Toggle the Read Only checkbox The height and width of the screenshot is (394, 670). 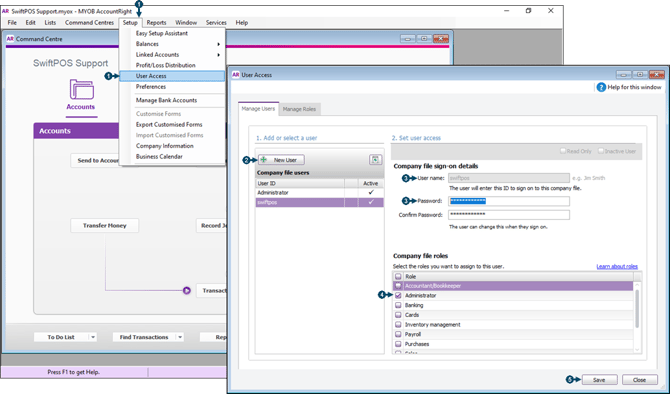click(563, 151)
